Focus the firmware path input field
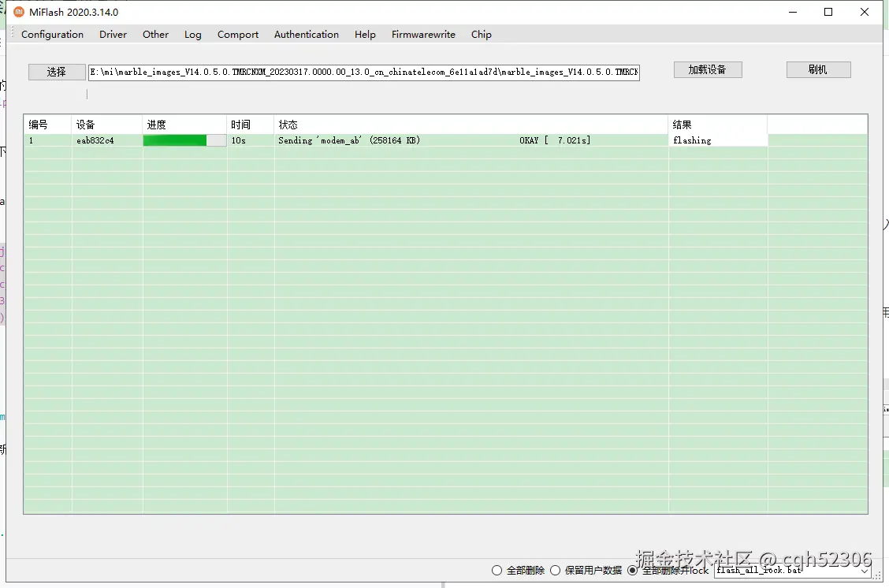 point(364,72)
